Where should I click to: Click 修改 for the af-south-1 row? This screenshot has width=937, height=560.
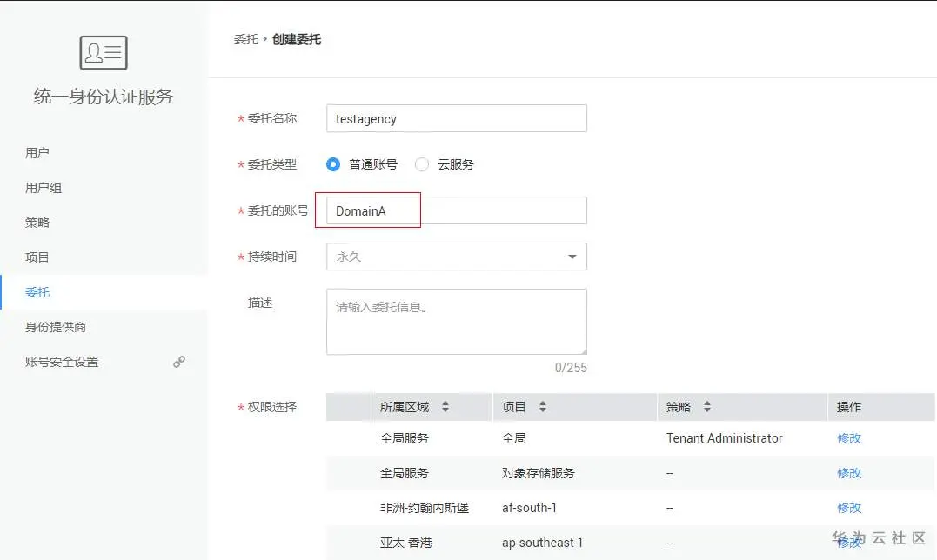pos(848,508)
